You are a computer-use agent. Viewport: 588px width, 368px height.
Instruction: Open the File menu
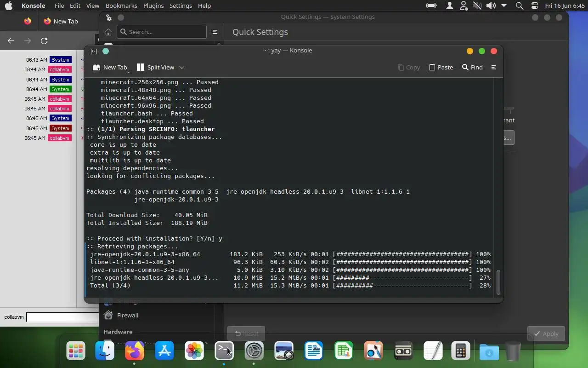[x=59, y=6]
